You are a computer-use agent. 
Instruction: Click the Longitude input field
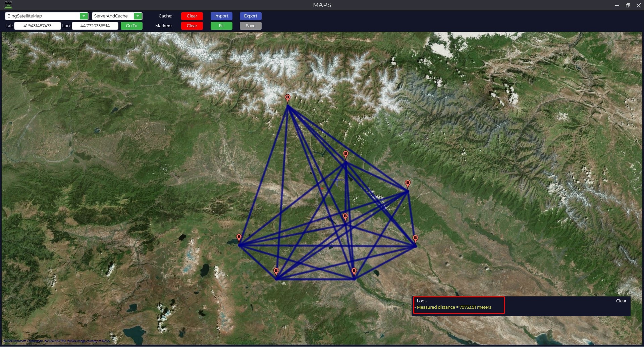[95, 26]
